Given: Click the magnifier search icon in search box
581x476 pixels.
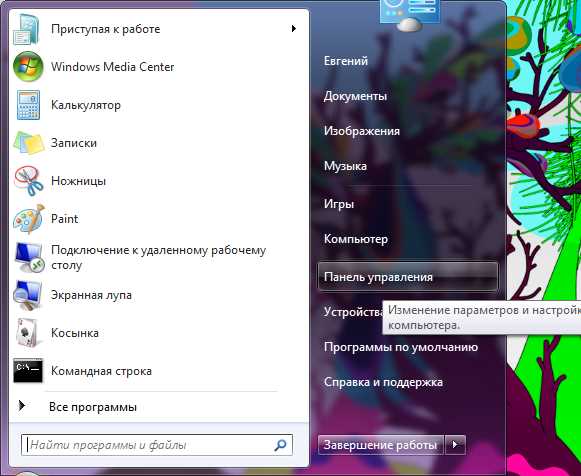Looking at the screenshot, I should (280, 445).
